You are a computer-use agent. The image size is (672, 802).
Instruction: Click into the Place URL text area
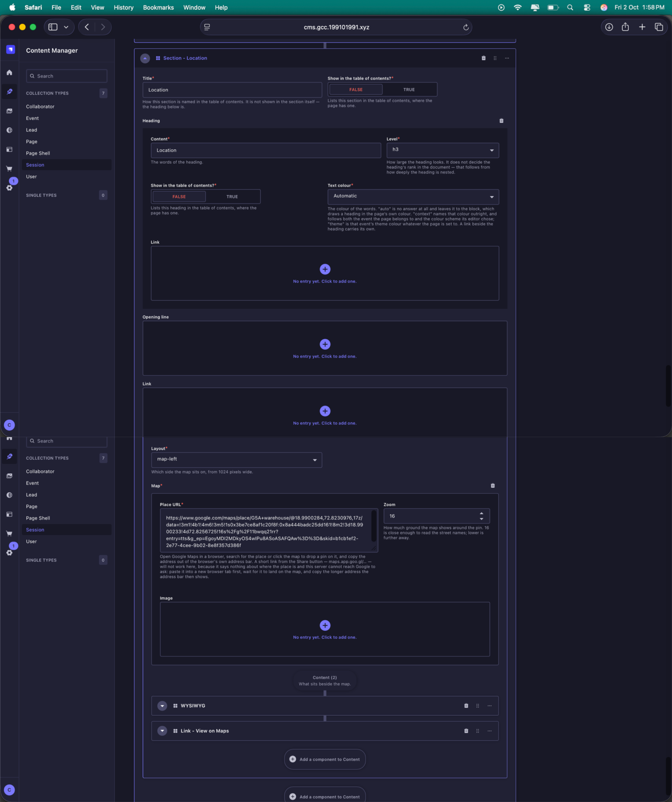[269, 530]
